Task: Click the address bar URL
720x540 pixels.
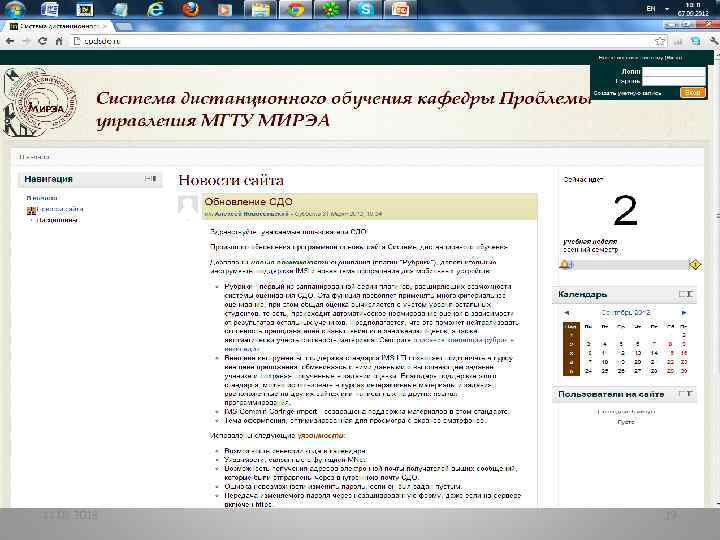Action: pyautogui.click(x=102, y=41)
